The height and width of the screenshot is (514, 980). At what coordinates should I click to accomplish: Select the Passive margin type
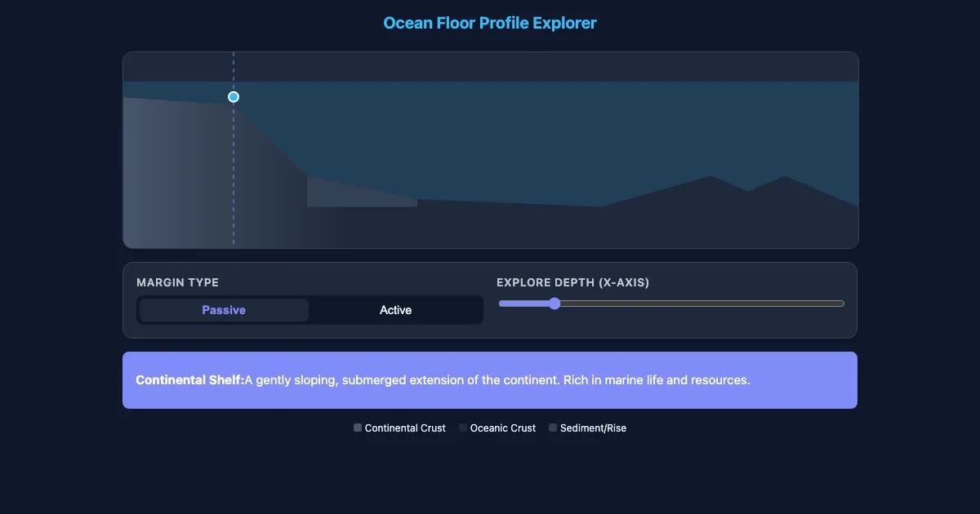click(224, 310)
